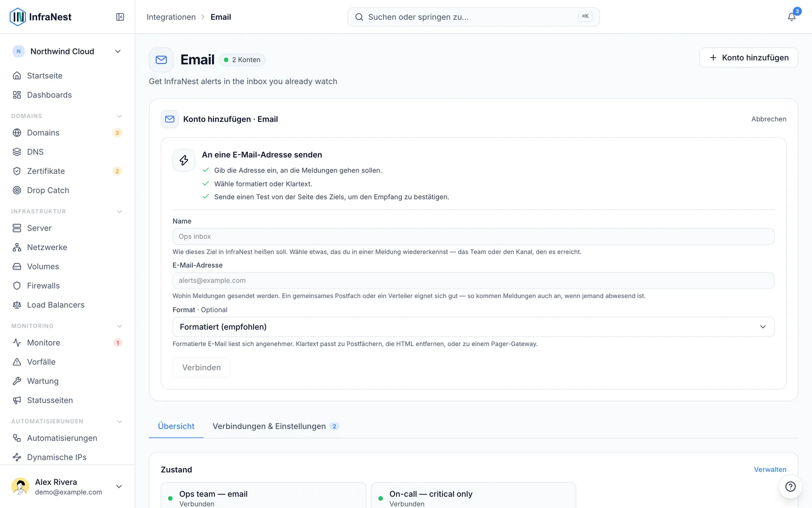This screenshot has width=812, height=508.
Task: Click the Startseite home icon
Action: [17, 76]
